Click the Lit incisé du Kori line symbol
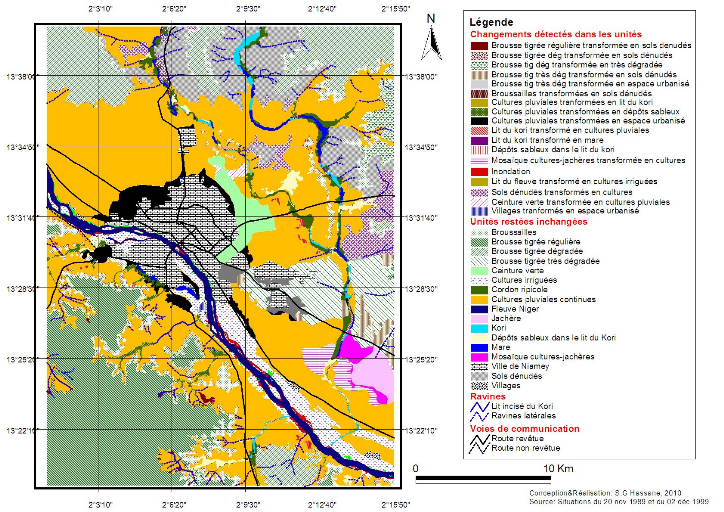 pos(479,406)
